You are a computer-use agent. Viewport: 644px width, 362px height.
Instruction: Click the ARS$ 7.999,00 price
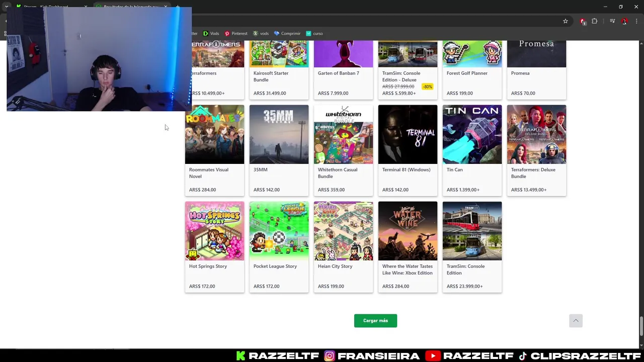tap(333, 93)
